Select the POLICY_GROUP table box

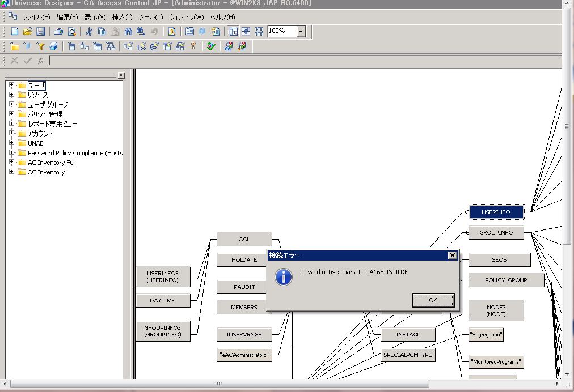[x=507, y=280]
